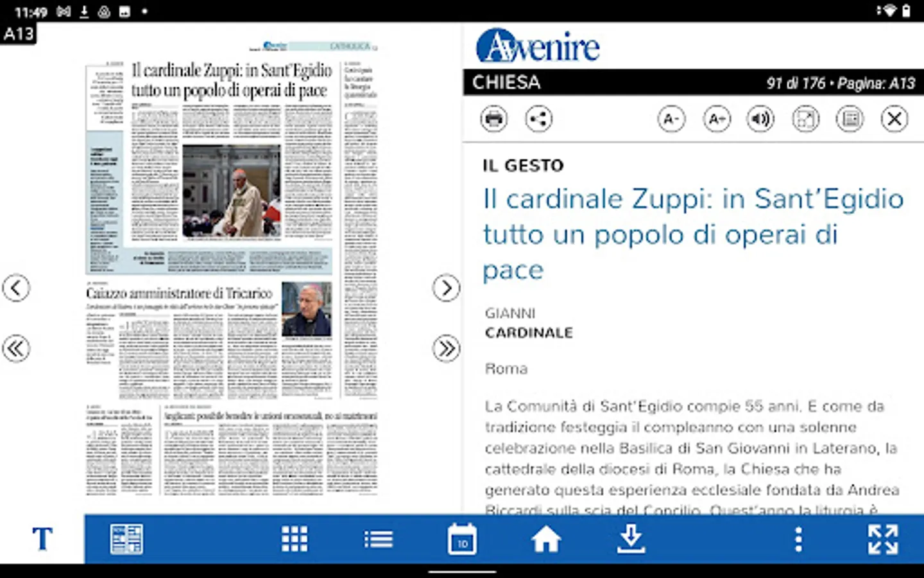Tap the Avvenire logo
924x578 pixels.
click(x=538, y=46)
